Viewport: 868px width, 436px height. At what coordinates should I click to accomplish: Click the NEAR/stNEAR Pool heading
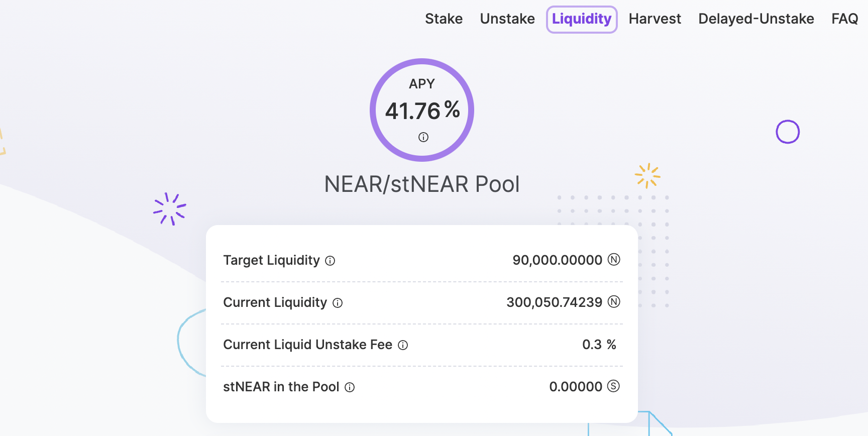(x=422, y=184)
